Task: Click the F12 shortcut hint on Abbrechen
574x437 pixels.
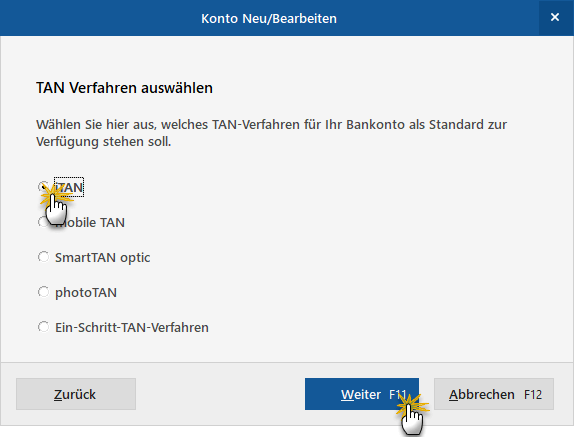Action: [x=533, y=395]
